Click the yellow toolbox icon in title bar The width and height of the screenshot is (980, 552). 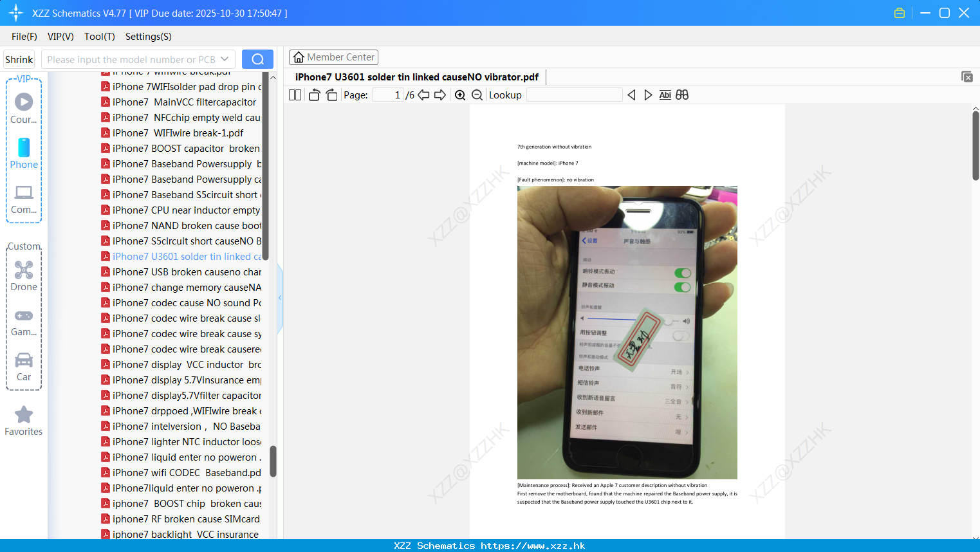click(x=900, y=13)
